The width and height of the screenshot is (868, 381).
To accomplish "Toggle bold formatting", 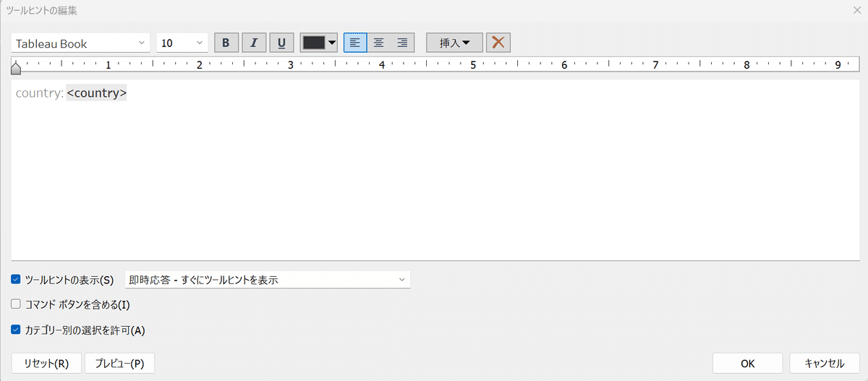I will pos(226,43).
